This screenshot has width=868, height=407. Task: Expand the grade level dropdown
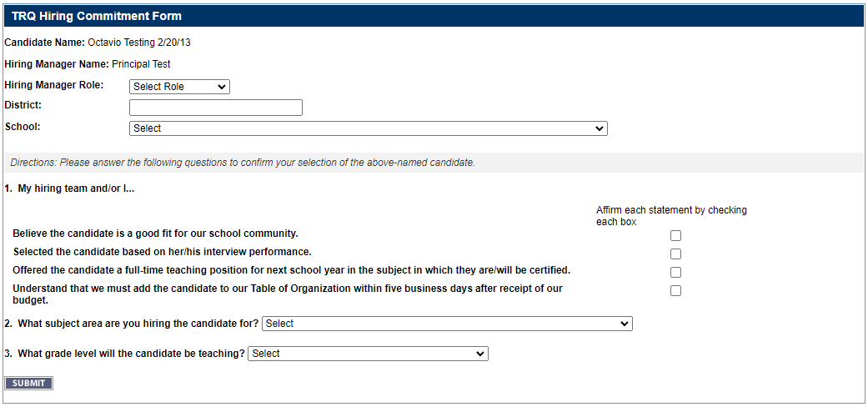click(x=368, y=354)
